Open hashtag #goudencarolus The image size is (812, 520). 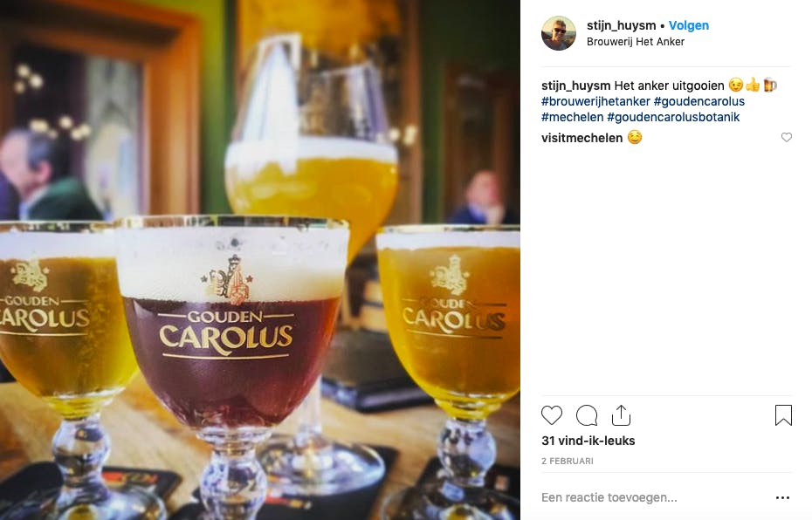point(699,101)
